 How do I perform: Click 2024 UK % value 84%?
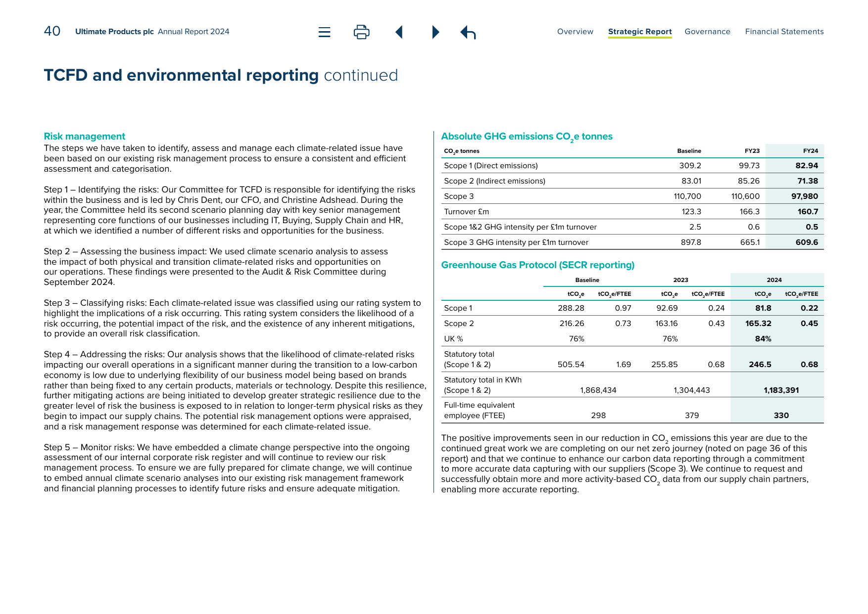(x=763, y=339)
